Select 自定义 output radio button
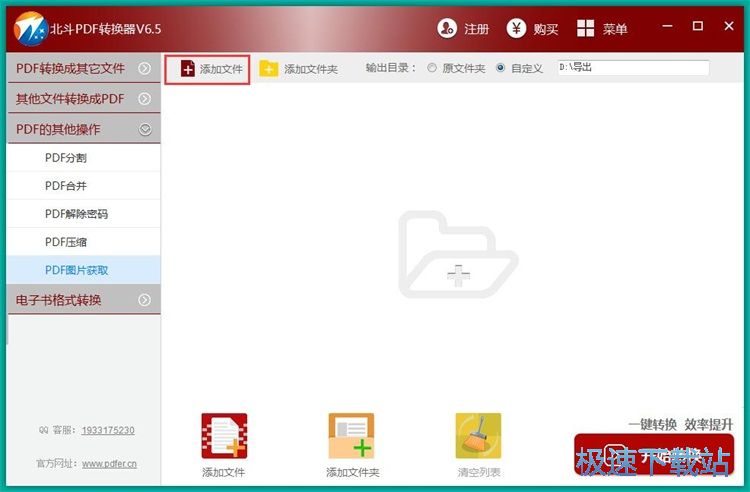 pyautogui.click(x=500, y=68)
